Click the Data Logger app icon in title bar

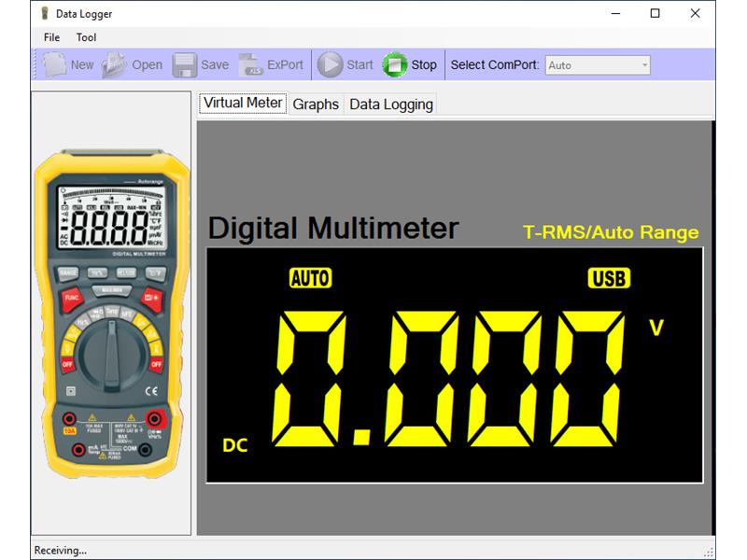[44, 13]
